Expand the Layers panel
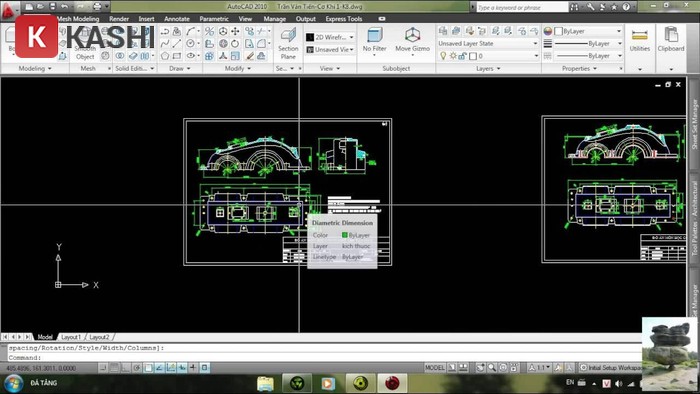This screenshot has height=394, width=700. click(x=488, y=68)
